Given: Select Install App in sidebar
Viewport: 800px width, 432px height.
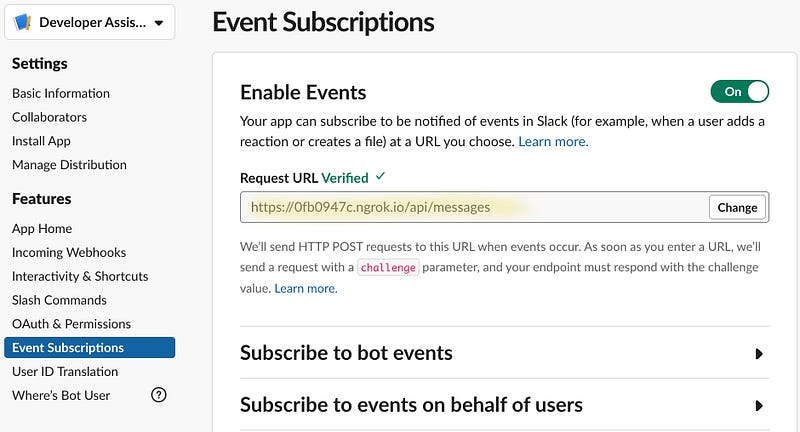Looking at the screenshot, I should click(x=41, y=141).
